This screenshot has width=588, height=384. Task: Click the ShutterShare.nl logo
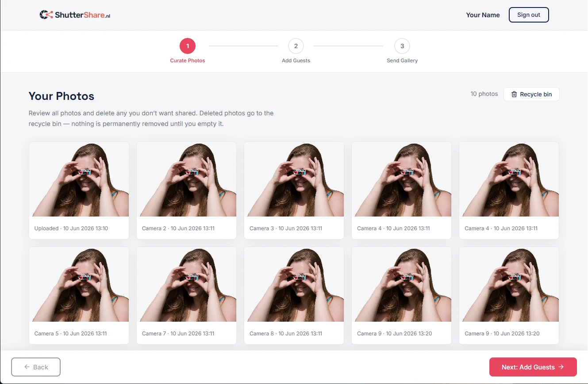(x=75, y=15)
